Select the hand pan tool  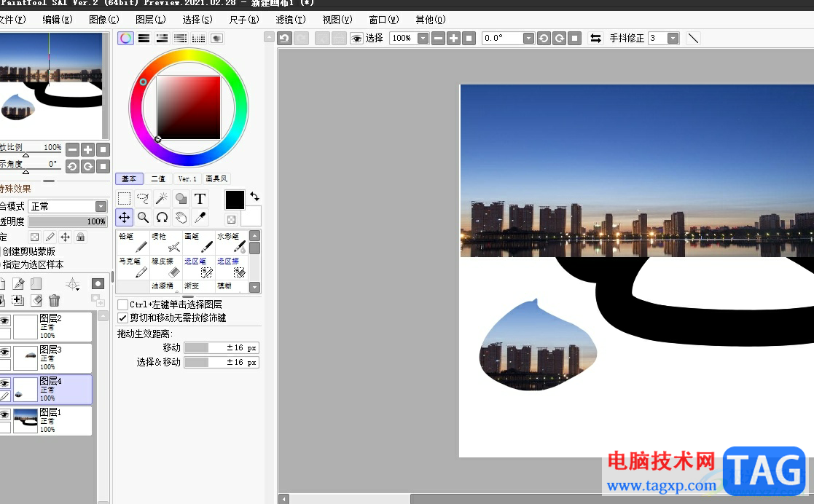point(181,218)
